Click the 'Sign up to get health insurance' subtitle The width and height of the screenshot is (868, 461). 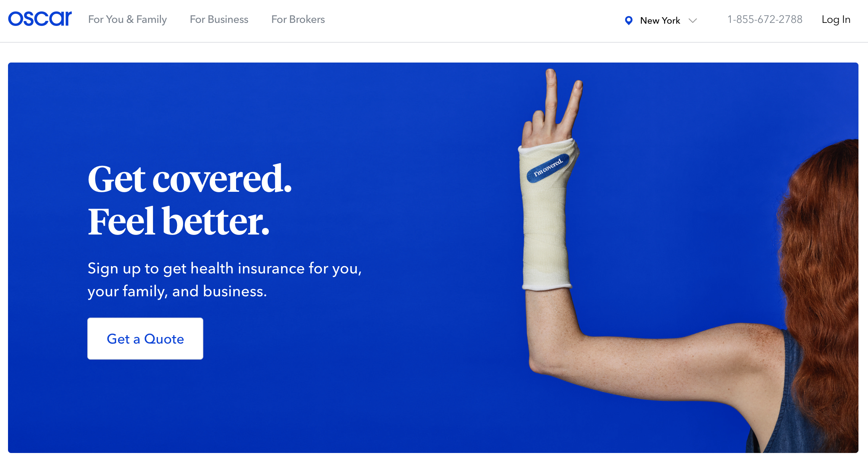tap(225, 279)
